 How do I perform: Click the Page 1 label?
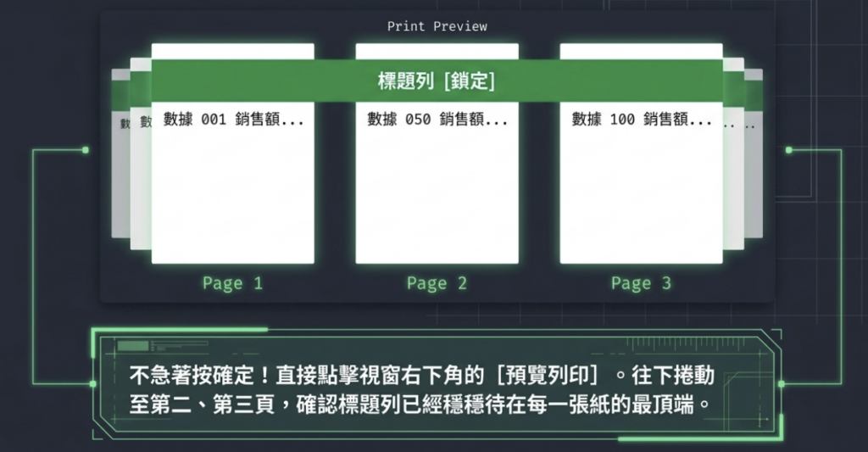coord(232,283)
